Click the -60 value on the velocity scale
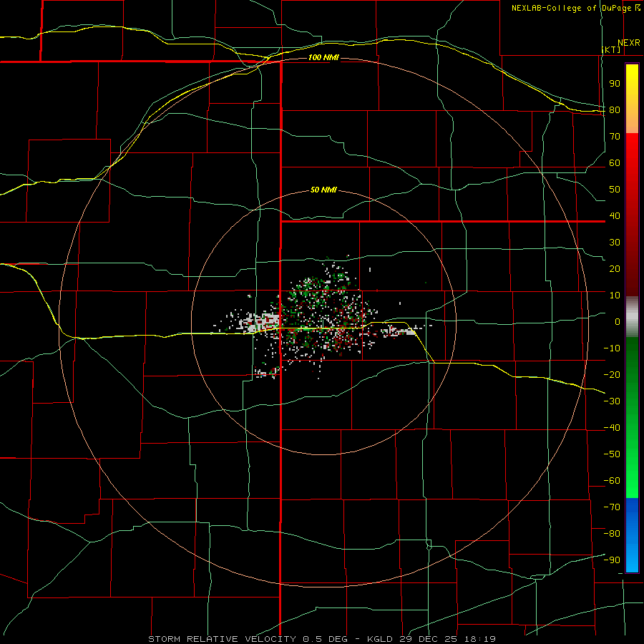The width and height of the screenshot is (644, 644). (x=612, y=481)
